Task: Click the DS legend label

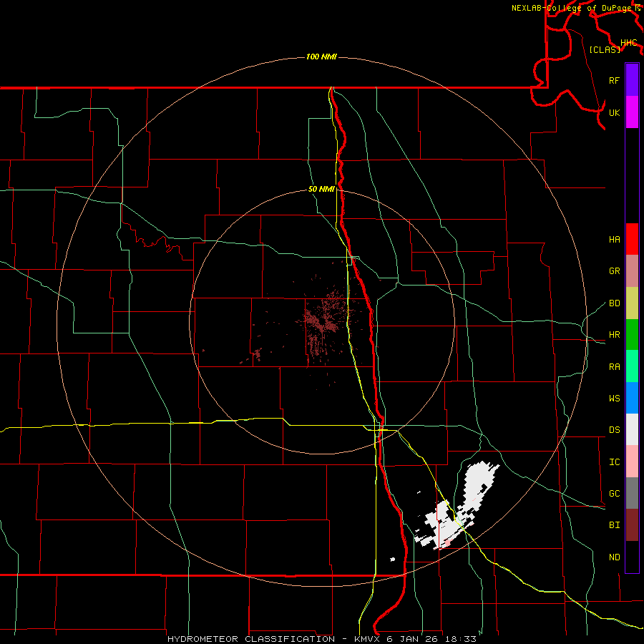Action: (x=615, y=429)
